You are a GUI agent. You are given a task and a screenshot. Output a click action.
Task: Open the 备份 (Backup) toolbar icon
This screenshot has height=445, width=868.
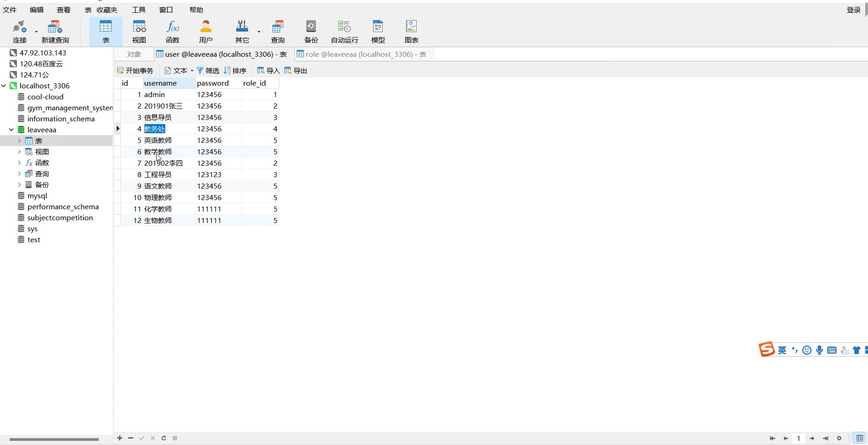click(311, 32)
